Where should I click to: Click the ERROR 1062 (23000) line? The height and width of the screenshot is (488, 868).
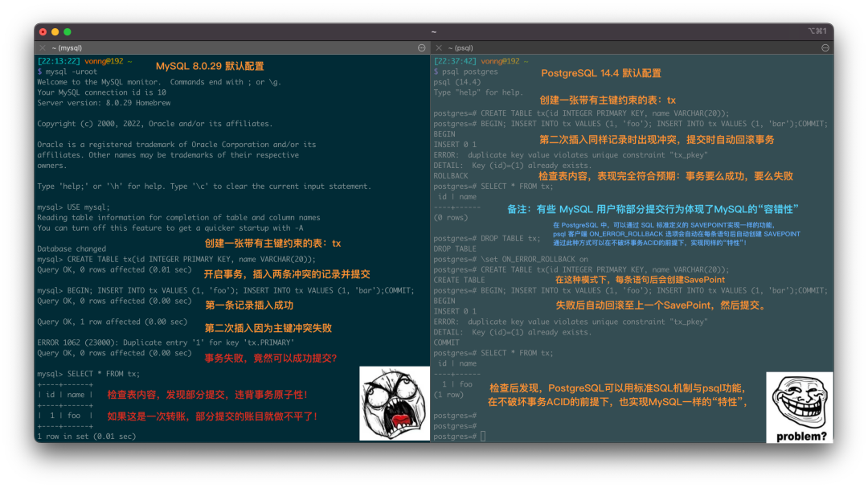point(166,342)
